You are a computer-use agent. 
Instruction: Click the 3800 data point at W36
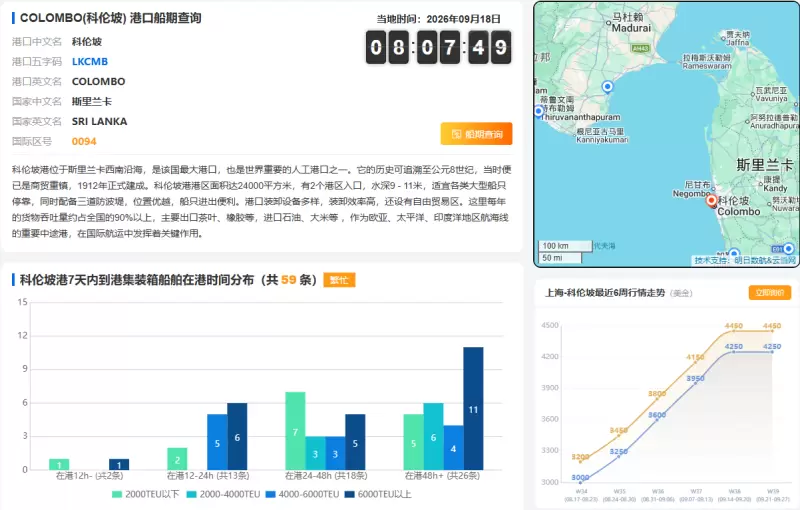657,399
